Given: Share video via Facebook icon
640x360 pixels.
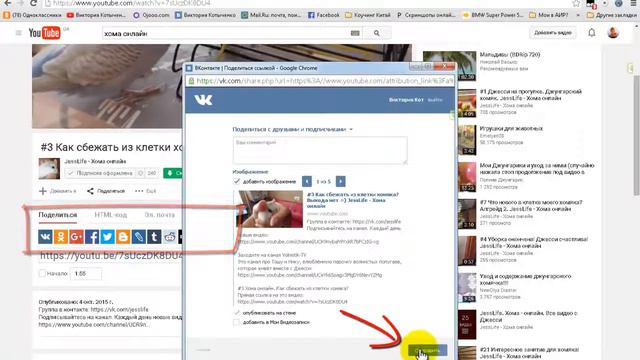Looking at the screenshot, I should click(92, 236).
